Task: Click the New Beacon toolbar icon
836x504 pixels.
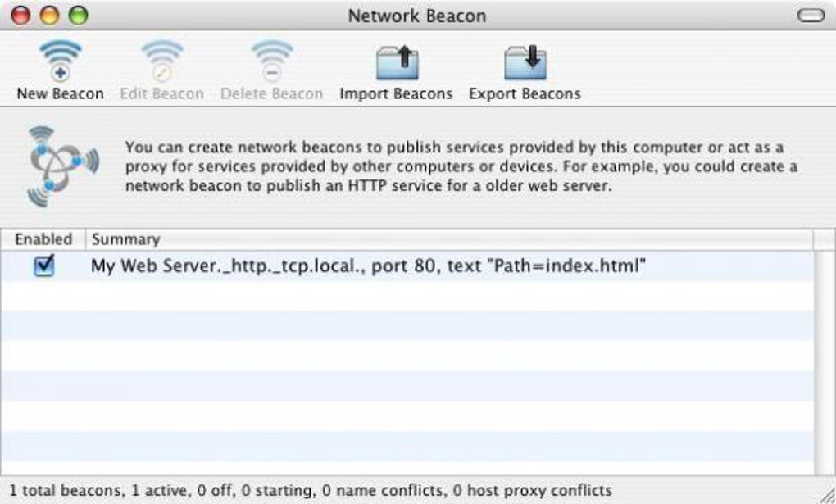Action: (60, 62)
